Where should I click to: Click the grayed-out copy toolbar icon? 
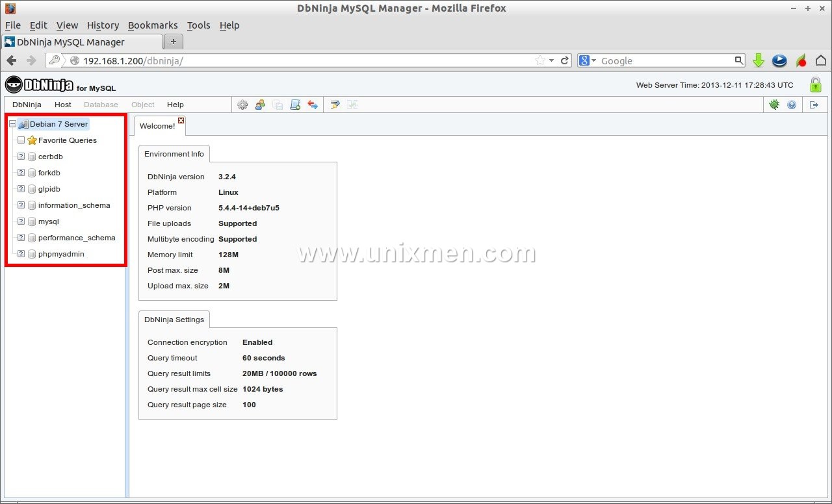point(278,105)
